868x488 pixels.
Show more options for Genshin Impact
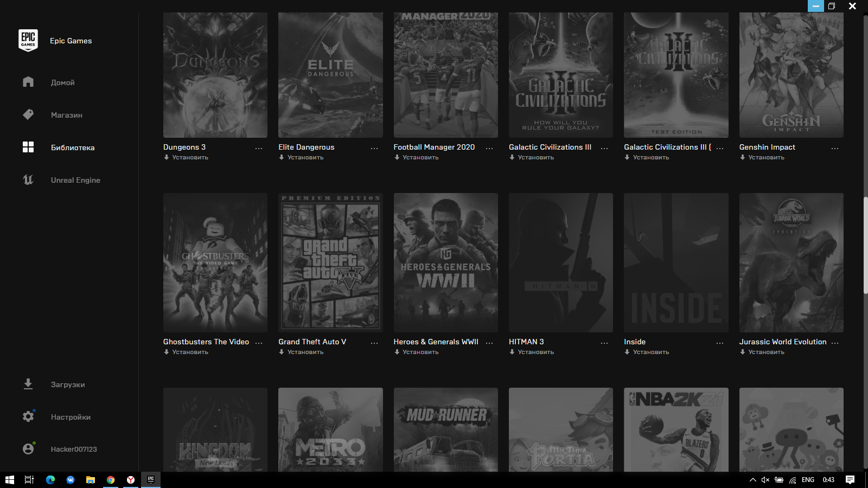click(x=835, y=148)
